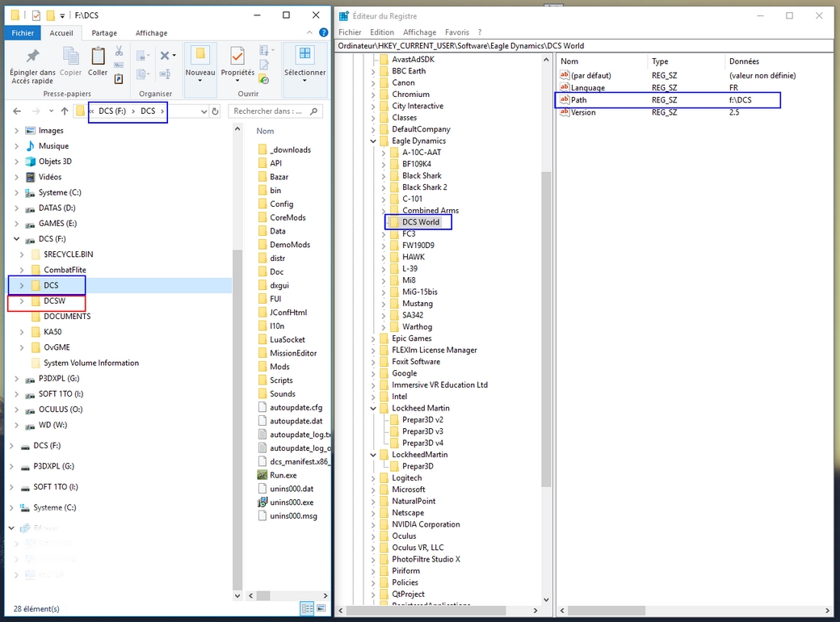Click Type column header in registry

[x=659, y=61]
